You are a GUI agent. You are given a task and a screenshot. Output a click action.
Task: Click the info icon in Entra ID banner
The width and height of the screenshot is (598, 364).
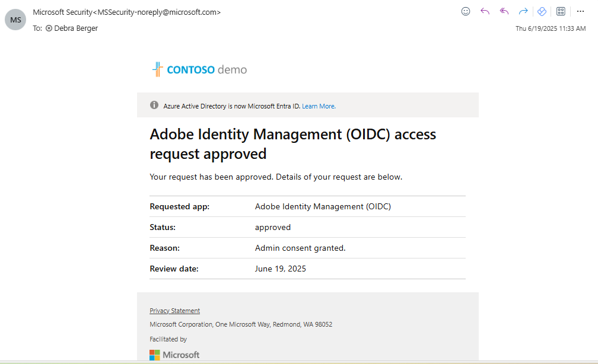pyautogui.click(x=154, y=105)
